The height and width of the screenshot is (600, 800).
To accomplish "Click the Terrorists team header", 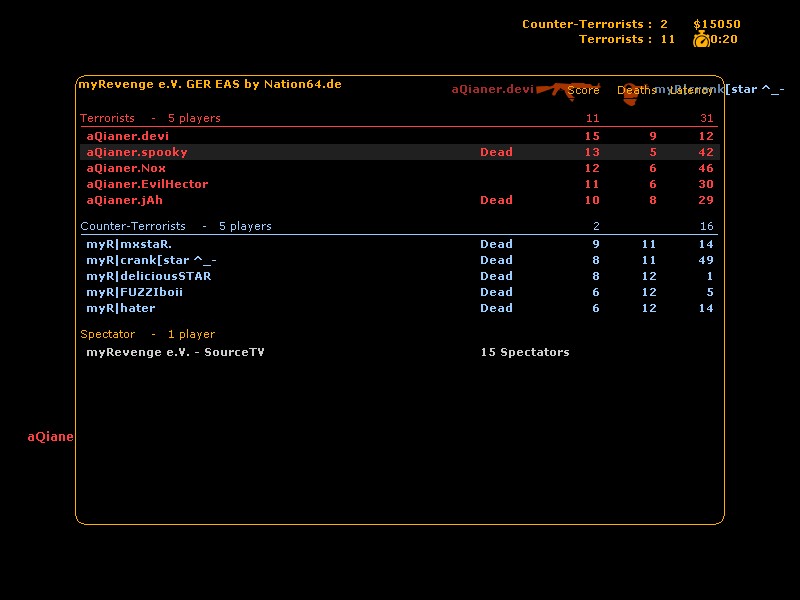I will coord(107,118).
